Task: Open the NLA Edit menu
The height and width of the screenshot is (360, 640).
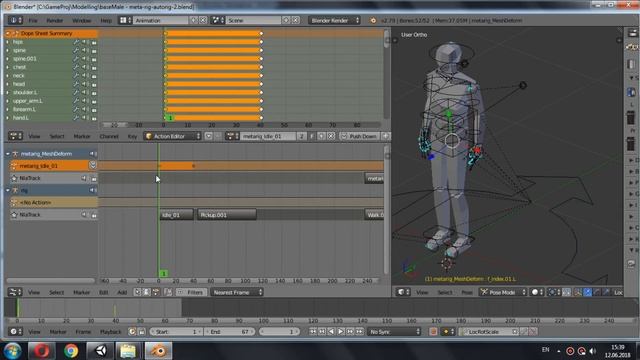Action: click(104, 292)
